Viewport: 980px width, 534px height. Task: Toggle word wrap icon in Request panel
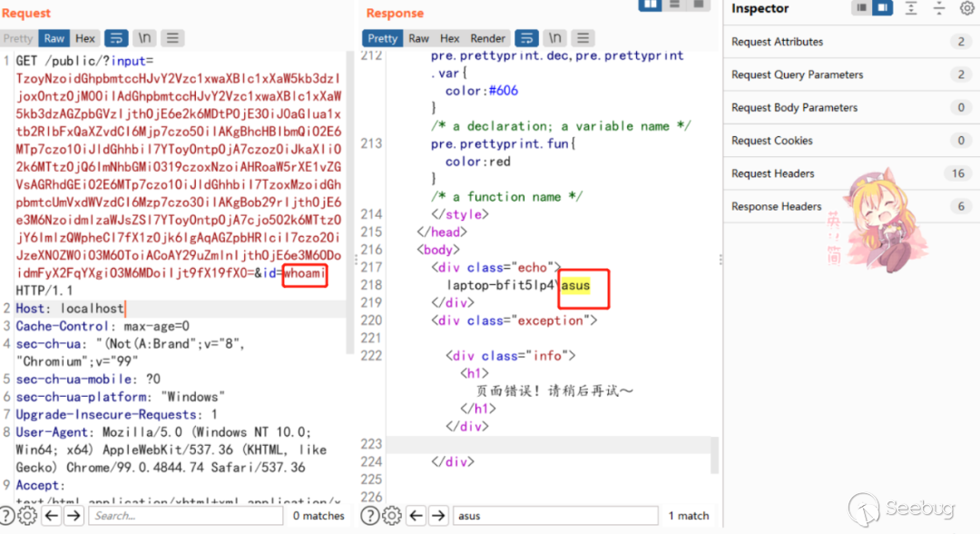(116, 38)
